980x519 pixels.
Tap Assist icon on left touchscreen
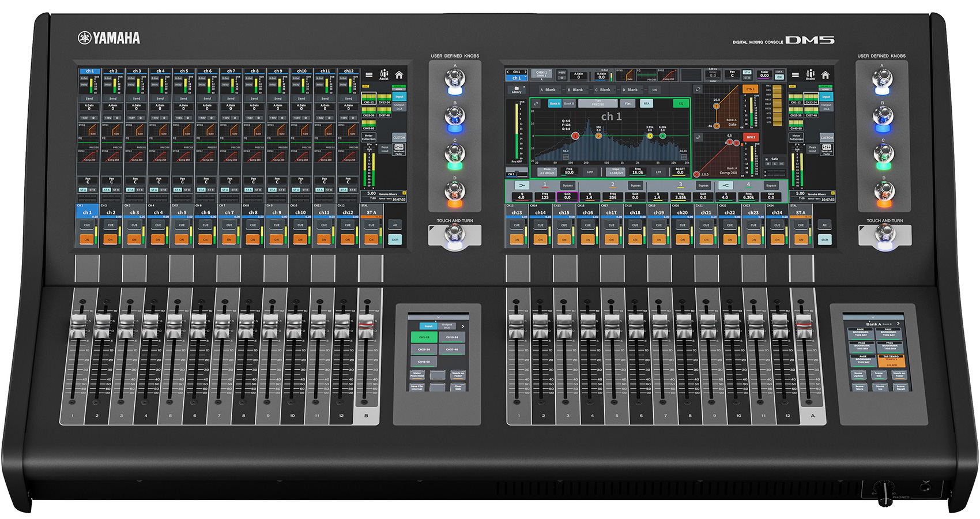coord(384,75)
